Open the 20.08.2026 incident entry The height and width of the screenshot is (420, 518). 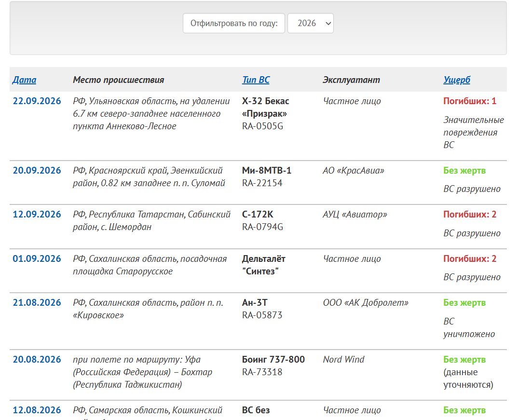pyautogui.click(x=37, y=359)
